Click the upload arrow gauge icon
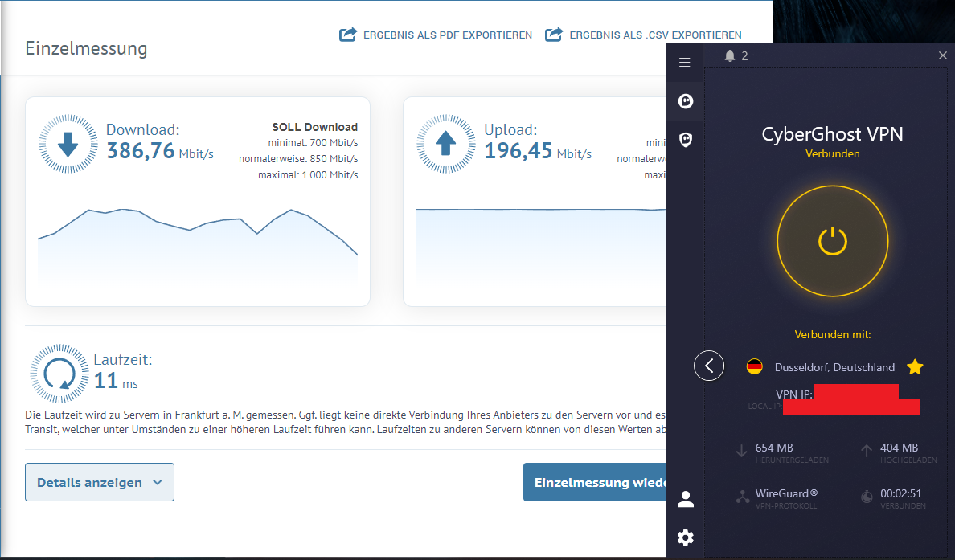Image resolution: width=955 pixels, height=560 pixels. [446, 145]
